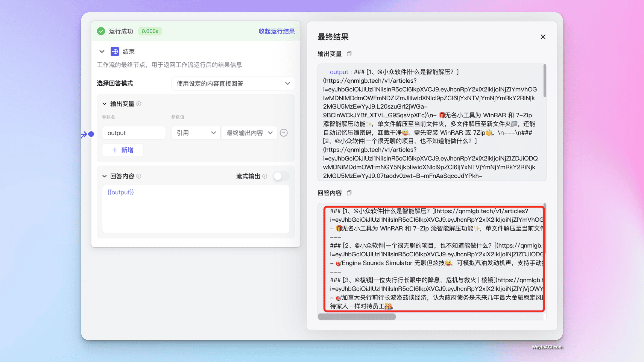Click the 参数名 column header
The width and height of the screenshot is (644, 362).
click(109, 117)
